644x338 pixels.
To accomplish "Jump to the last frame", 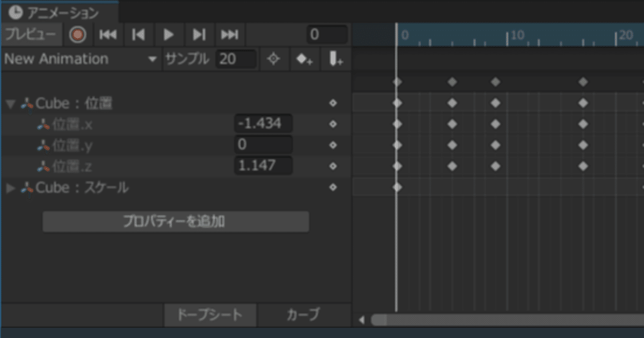I will coord(229,34).
